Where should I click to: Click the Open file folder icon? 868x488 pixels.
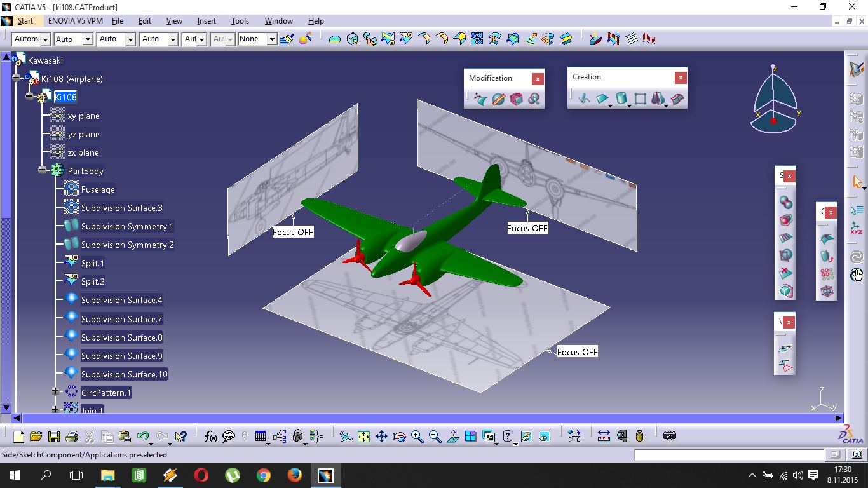36,437
